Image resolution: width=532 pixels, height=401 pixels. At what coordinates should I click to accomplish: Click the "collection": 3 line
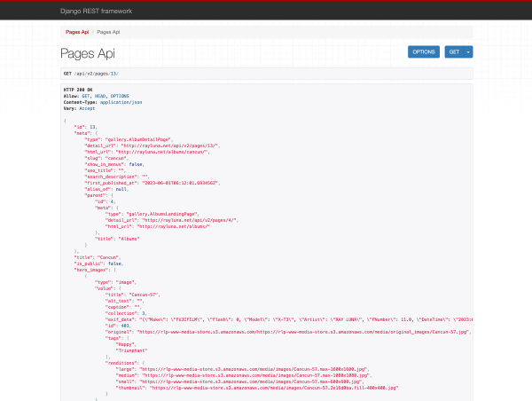(x=126, y=313)
